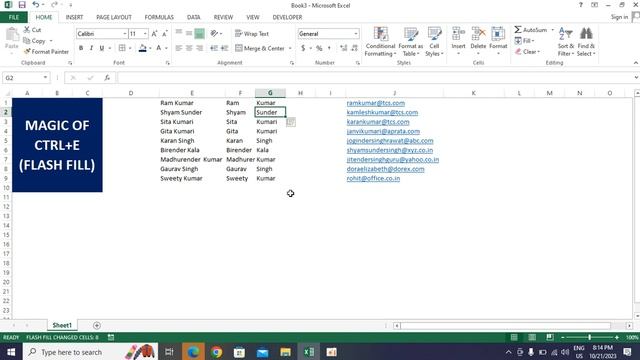The width and height of the screenshot is (640, 360).
Task: Open Flash Fill options smart tag near G3
Action: (x=291, y=122)
